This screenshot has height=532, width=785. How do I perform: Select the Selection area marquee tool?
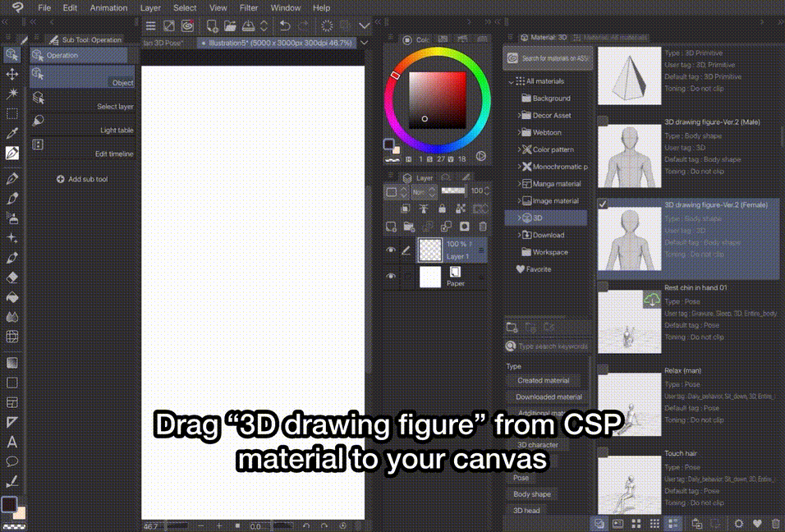[11, 113]
